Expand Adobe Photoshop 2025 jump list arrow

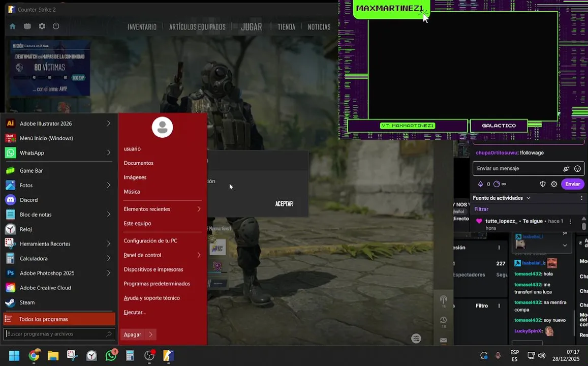tap(108, 273)
